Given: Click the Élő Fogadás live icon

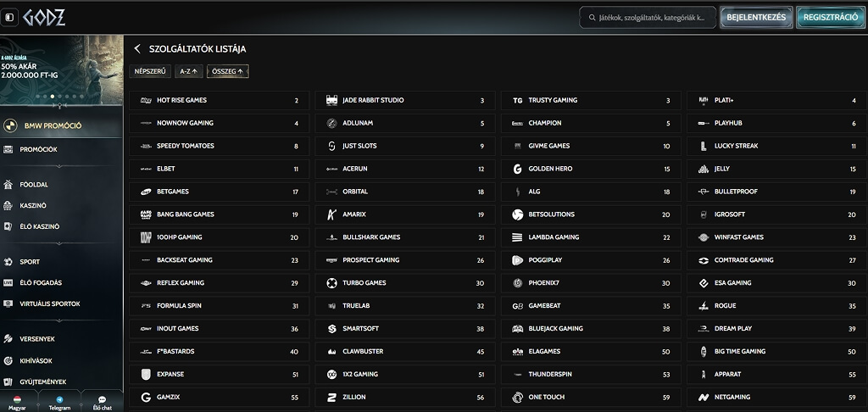Looking at the screenshot, I should coord(8,283).
